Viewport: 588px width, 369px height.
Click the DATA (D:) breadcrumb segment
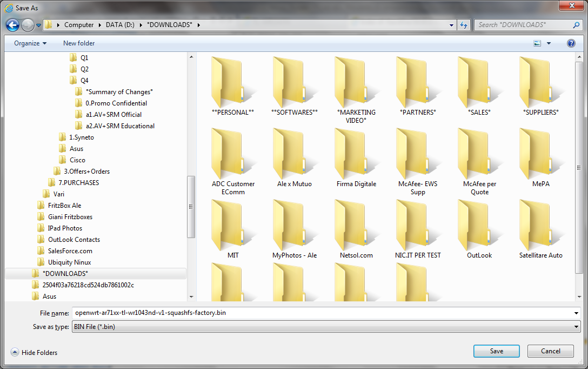pos(121,25)
